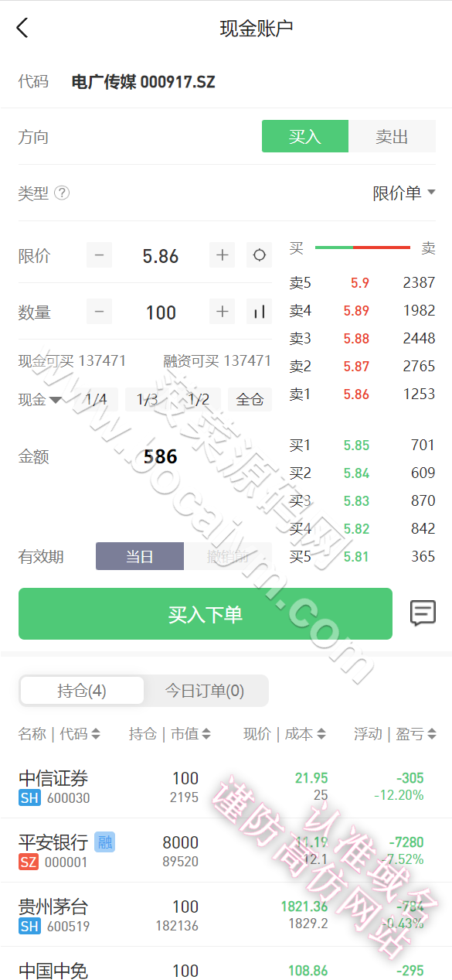The image size is (452, 980).
Task: Tap the crosshair icon beside limit price
Action: 260,255
